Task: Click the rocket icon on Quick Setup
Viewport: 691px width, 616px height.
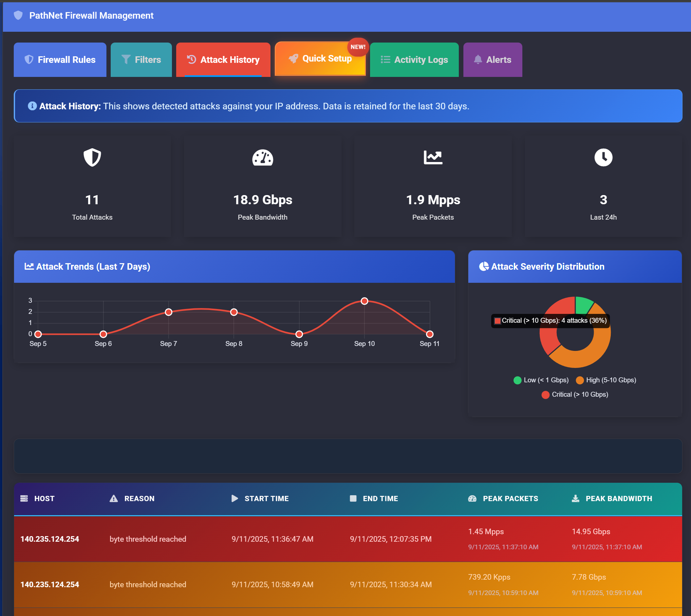Action: [x=293, y=59]
